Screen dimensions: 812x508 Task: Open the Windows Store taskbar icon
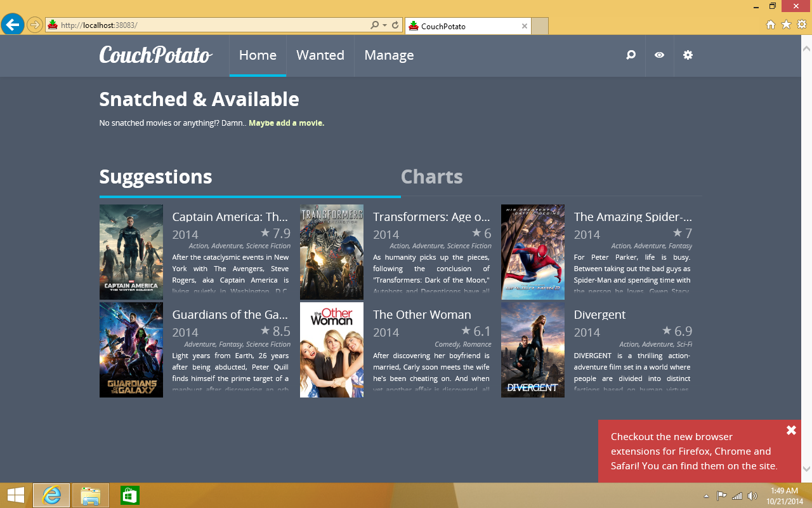click(x=130, y=495)
